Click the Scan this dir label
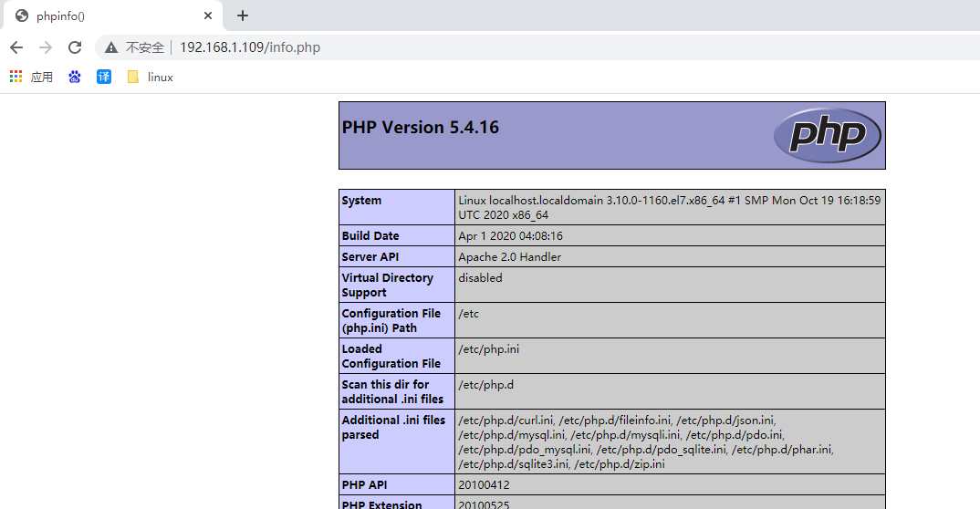Screen dimensions: 980x509 [392, 391]
